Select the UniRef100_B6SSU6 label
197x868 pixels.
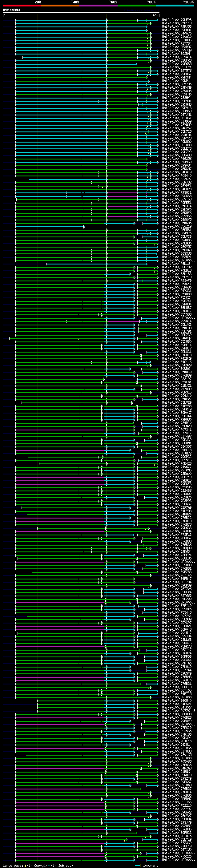[x=177, y=254]
